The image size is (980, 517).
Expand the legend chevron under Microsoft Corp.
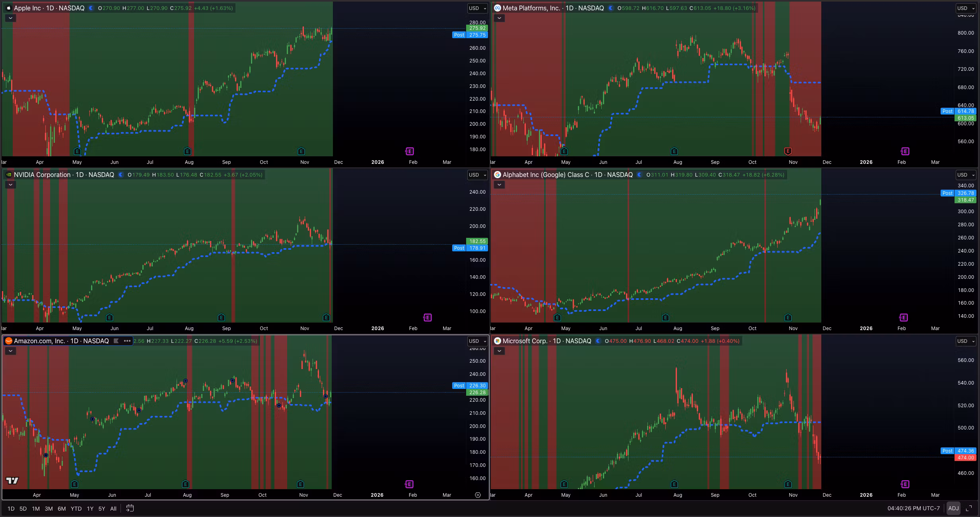(499, 351)
